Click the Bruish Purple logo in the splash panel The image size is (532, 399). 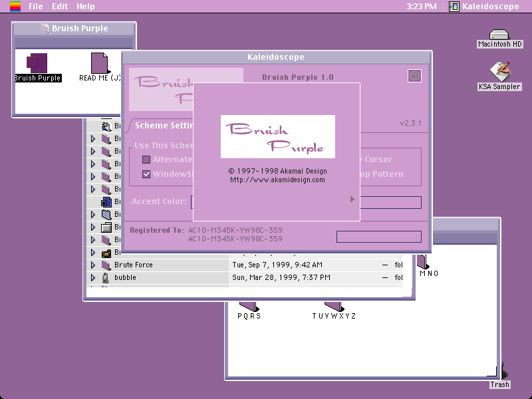click(x=278, y=136)
